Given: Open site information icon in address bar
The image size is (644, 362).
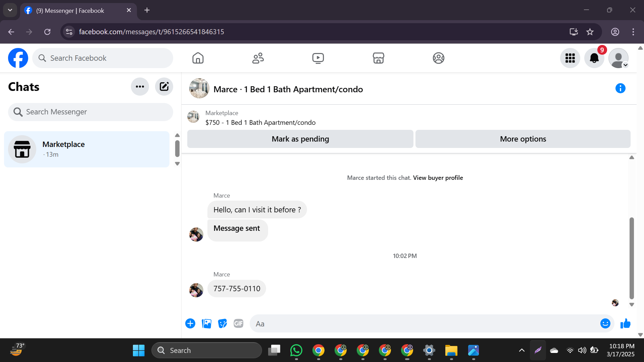Looking at the screenshot, I should tap(69, 32).
